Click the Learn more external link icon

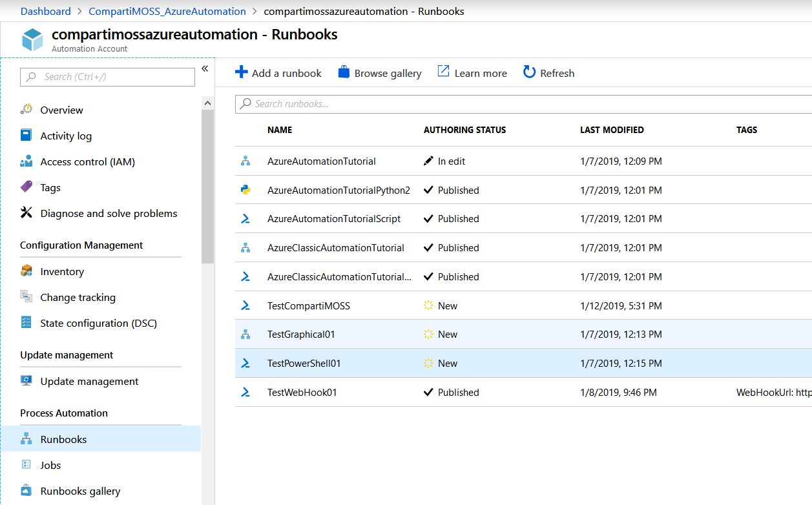443,72
